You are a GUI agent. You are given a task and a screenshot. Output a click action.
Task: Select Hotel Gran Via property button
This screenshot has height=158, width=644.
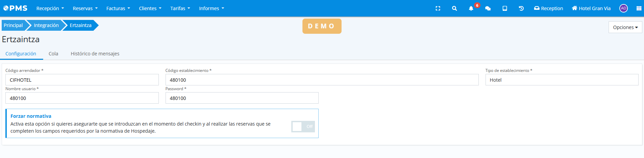point(591,8)
